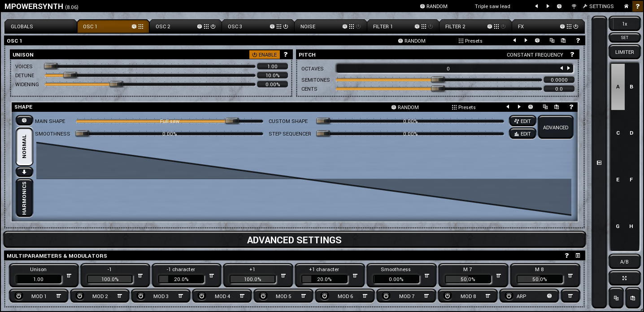
Task: Select preset slot C in A-H grid
Action: click(618, 133)
